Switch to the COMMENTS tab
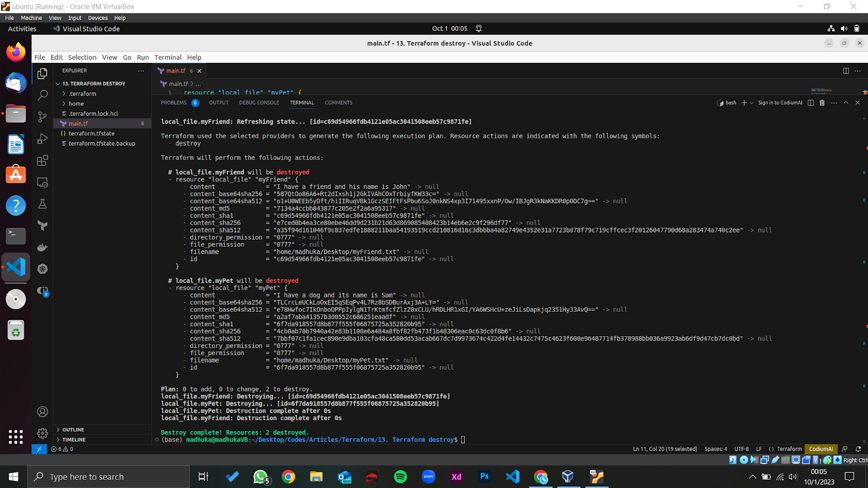Image resolution: width=868 pixels, height=488 pixels. tap(339, 102)
